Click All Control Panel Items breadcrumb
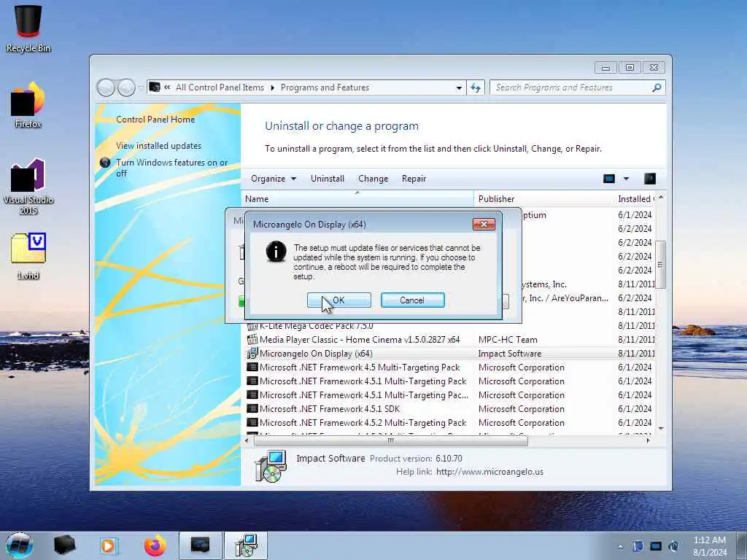The image size is (747, 560). pos(220,87)
